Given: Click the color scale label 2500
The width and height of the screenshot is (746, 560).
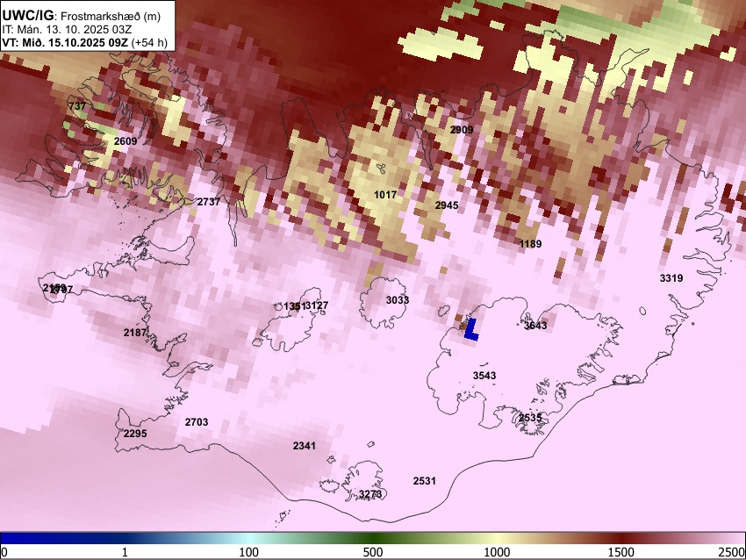Looking at the screenshot, I should (x=733, y=552).
